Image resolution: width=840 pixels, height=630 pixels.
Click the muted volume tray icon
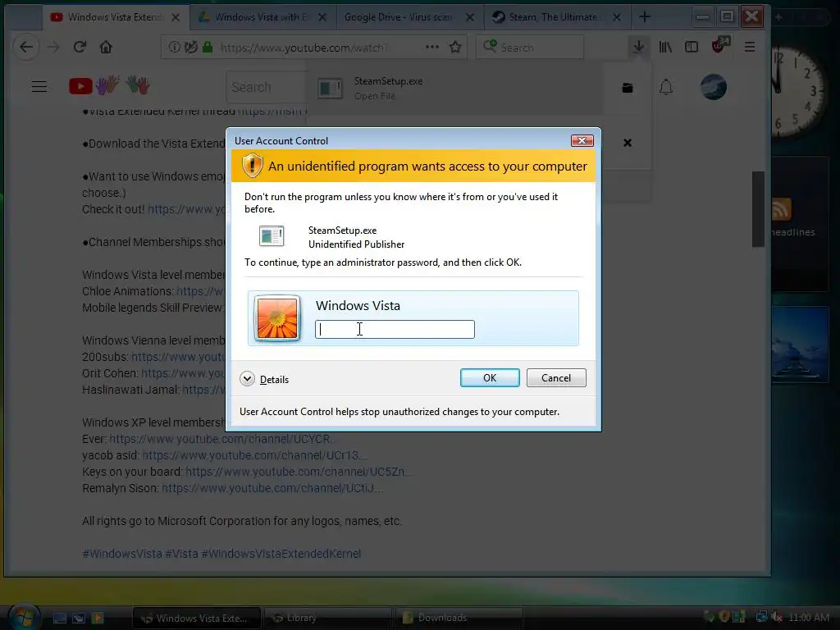tap(777, 617)
